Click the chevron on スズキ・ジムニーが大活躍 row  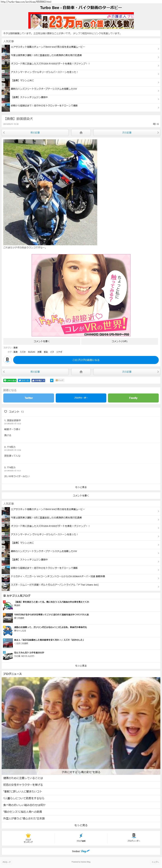(x=158, y=587)
